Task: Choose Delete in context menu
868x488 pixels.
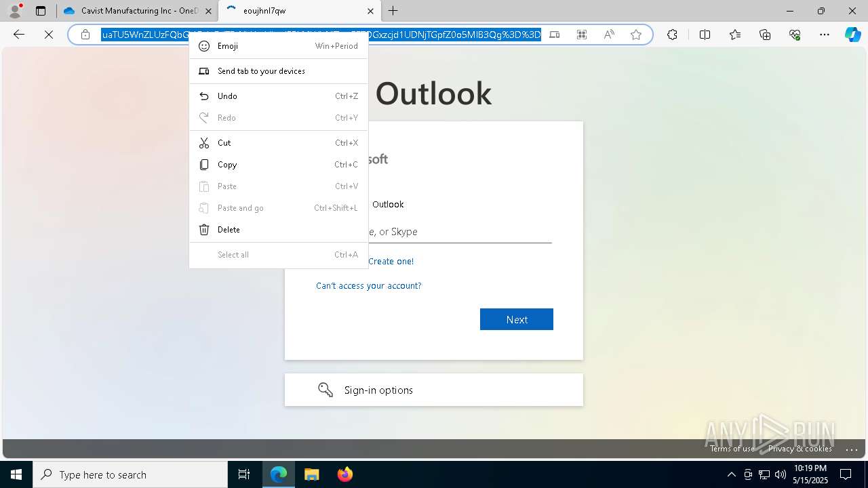Action: tap(279, 230)
